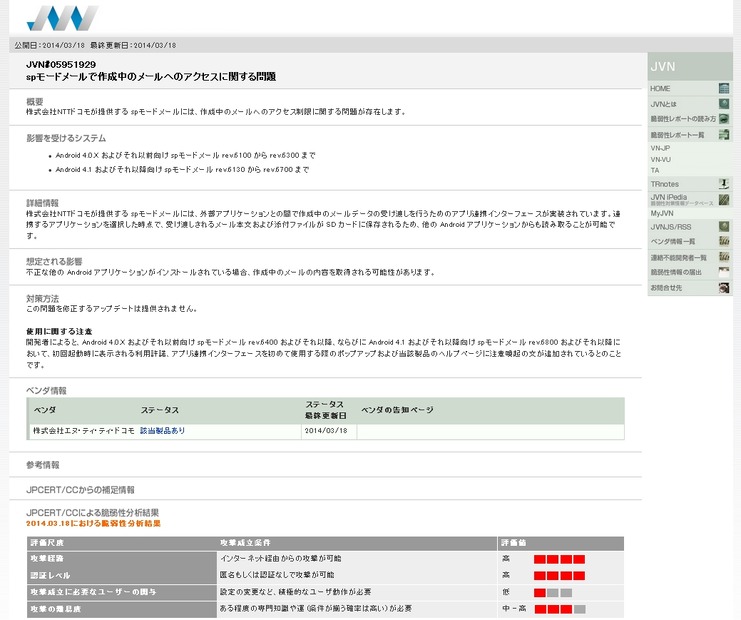The height and width of the screenshot is (620, 741).
Task: Click the 影響を受けるシステム heading
Action: pyautogui.click(x=66, y=138)
